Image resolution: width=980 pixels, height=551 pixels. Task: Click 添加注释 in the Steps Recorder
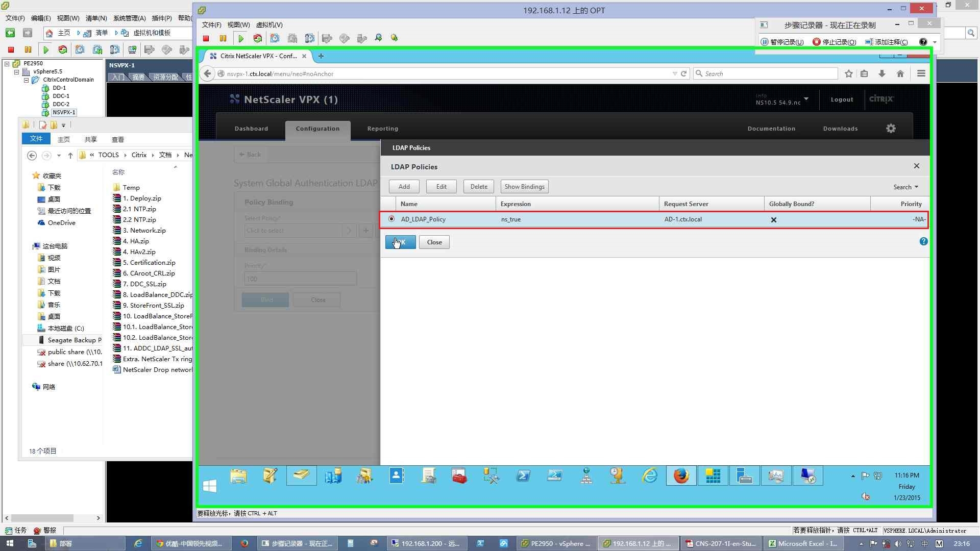(x=887, y=42)
